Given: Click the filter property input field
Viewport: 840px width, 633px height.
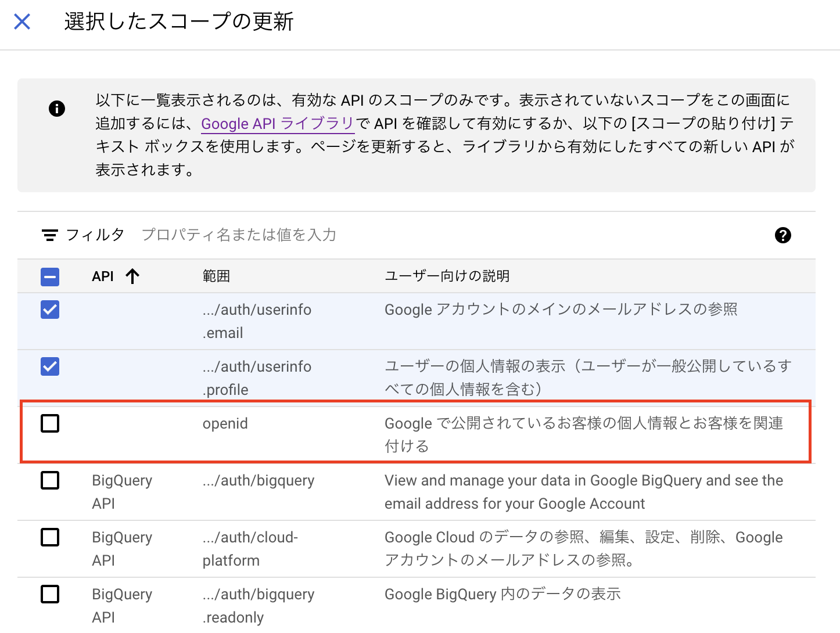Looking at the screenshot, I should pos(239,235).
